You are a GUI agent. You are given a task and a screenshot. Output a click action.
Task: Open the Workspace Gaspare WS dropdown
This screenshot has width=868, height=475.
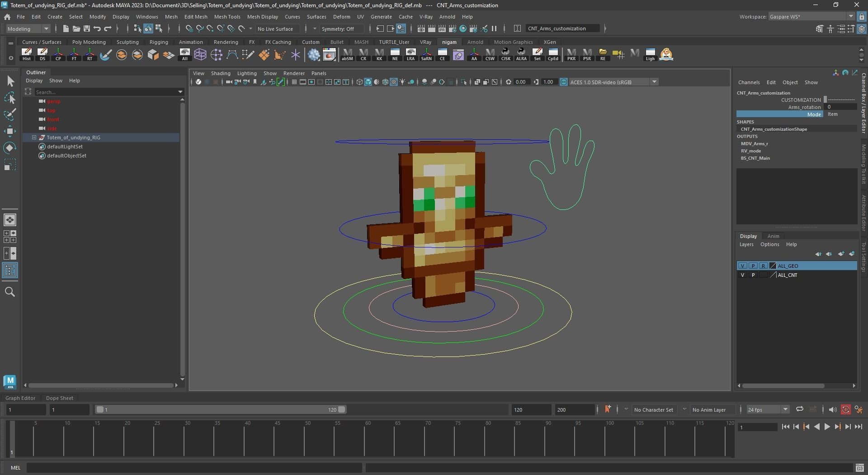click(811, 17)
